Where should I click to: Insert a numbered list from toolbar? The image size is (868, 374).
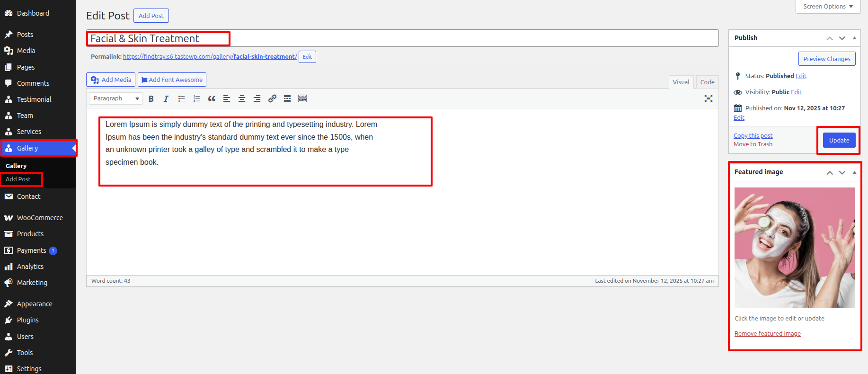click(196, 98)
